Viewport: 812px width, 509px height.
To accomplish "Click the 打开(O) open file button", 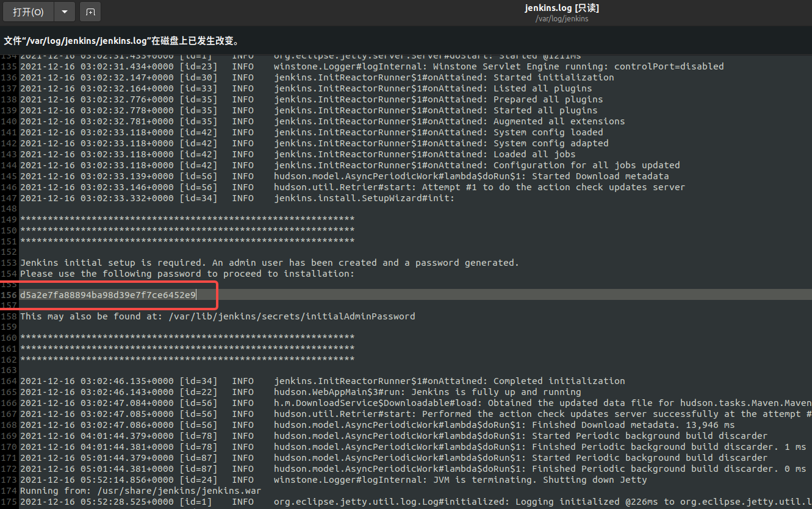I will (x=29, y=12).
